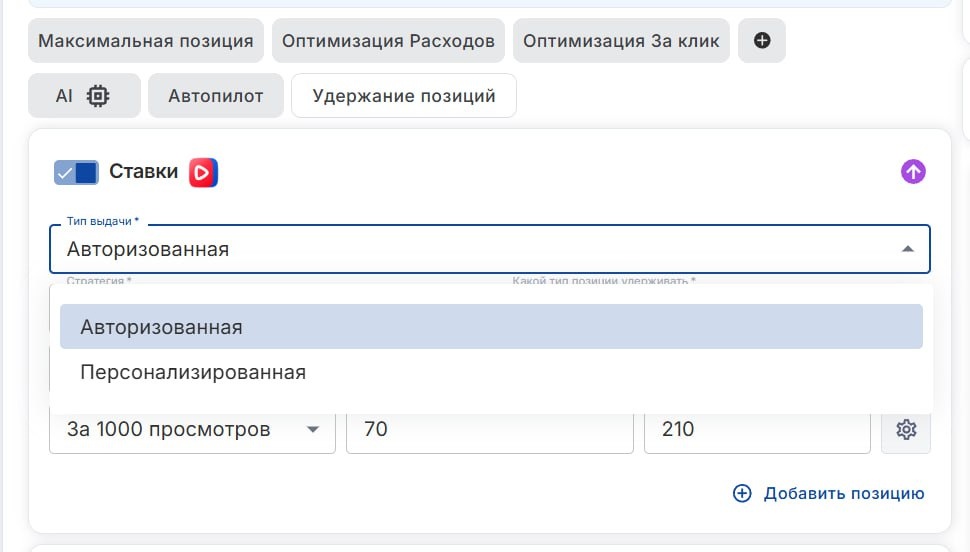Select the Оптимизация Расходов preset
Viewport: 970px width, 552px height.
[x=388, y=41]
